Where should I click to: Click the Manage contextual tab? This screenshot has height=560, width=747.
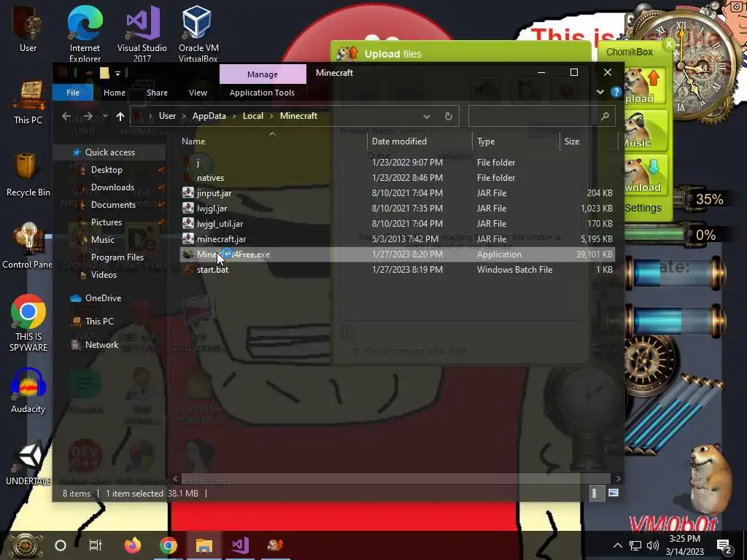click(263, 74)
